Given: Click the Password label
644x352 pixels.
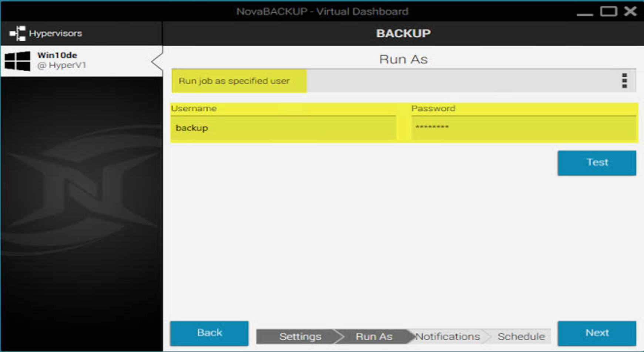Looking at the screenshot, I should tap(433, 109).
